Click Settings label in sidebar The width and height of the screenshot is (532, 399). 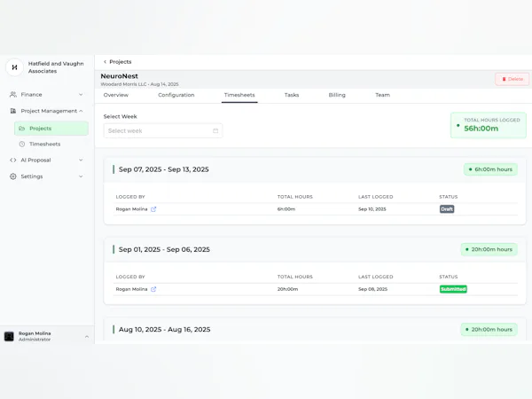(x=32, y=176)
